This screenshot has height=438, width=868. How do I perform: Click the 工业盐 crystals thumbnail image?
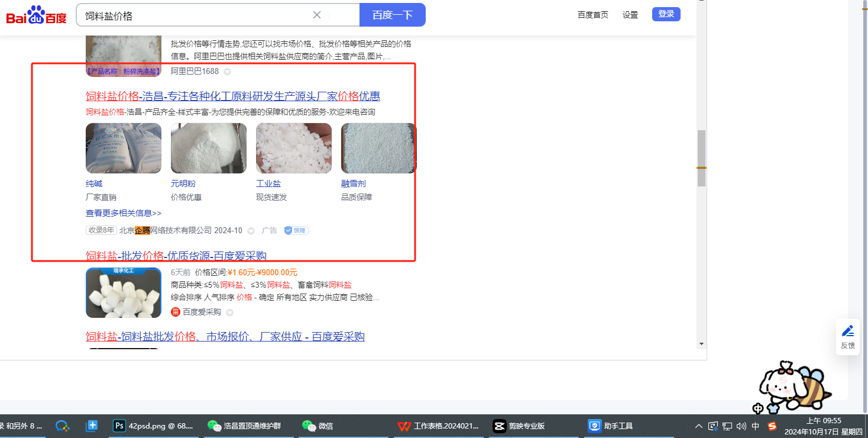click(x=294, y=148)
